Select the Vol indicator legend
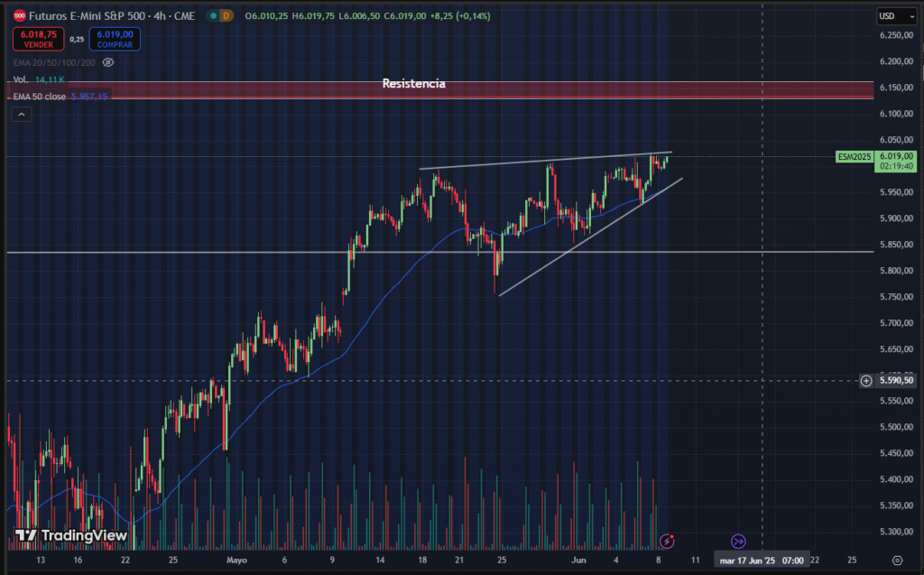This screenshot has width=924, height=575. (x=21, y=80)
